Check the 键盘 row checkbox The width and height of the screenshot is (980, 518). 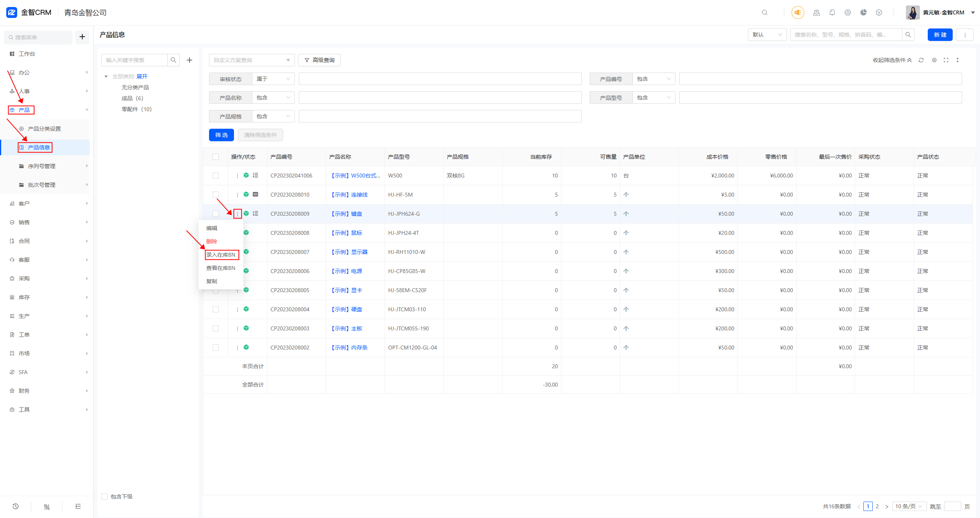click(216, 214)
